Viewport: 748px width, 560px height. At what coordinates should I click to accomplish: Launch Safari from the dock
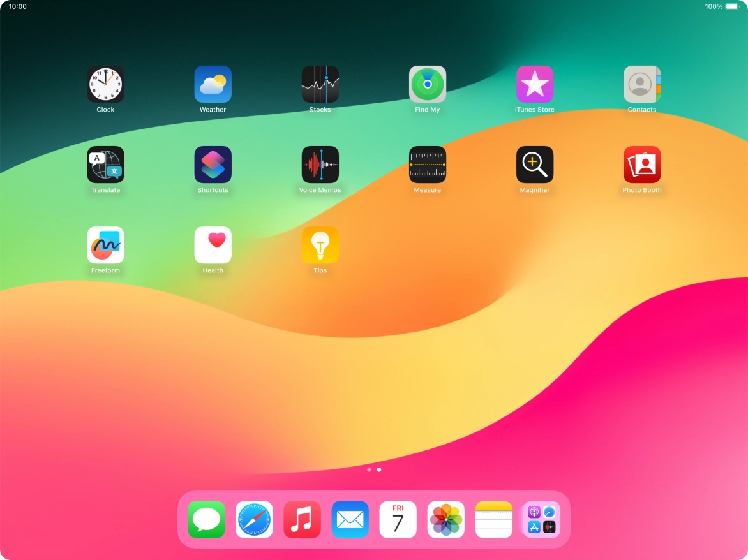coord(254,519)
